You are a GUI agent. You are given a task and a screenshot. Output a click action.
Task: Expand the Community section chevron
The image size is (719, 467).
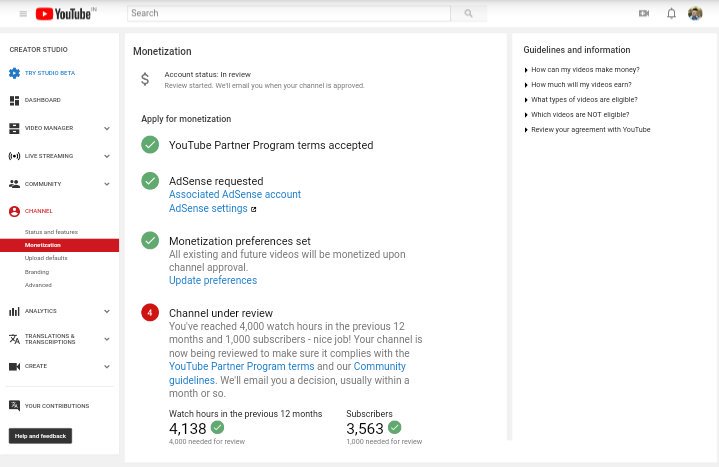107,184
